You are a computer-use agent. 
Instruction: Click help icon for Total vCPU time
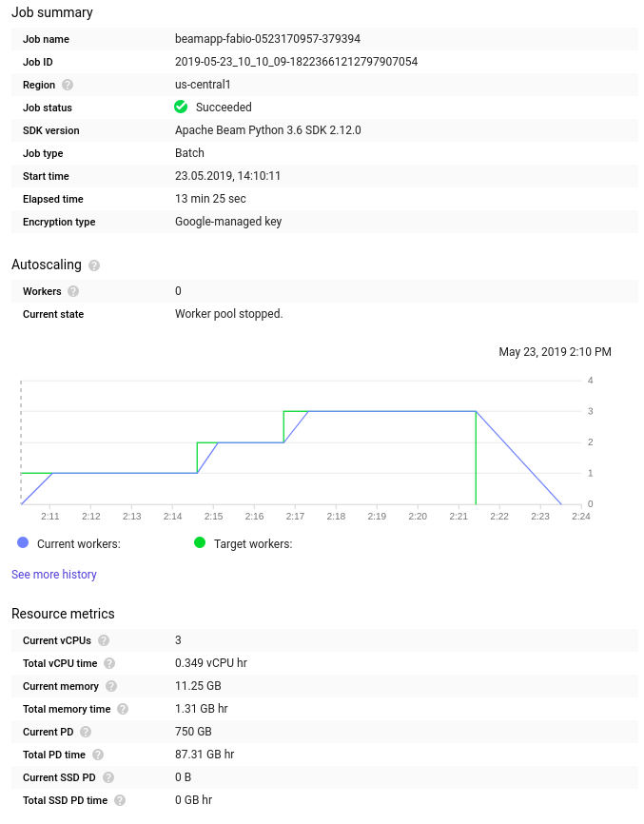(109, 664)
